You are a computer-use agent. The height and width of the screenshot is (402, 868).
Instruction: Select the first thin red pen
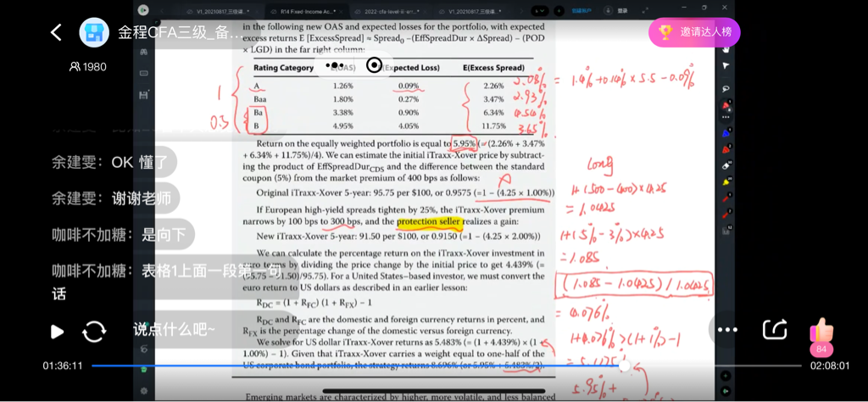(726, 198)
